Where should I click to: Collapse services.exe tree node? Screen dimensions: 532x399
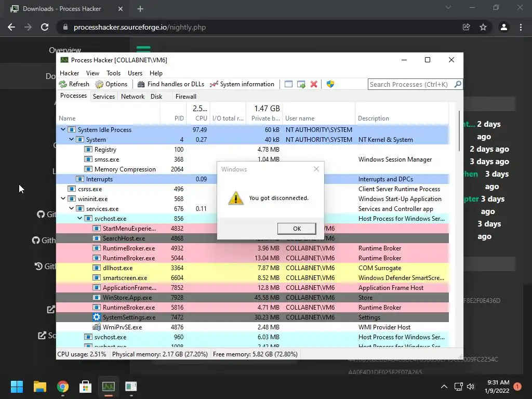[x=72, y=208]
